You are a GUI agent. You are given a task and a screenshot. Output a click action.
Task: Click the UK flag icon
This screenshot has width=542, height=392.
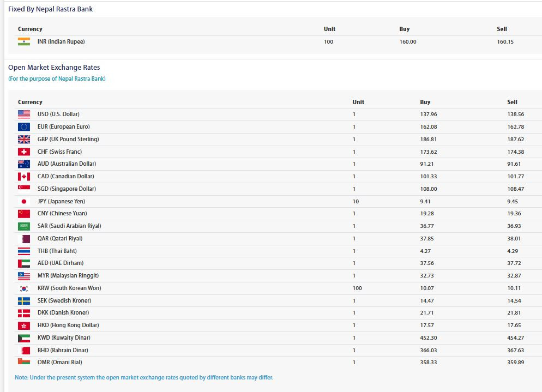[24, 140]
